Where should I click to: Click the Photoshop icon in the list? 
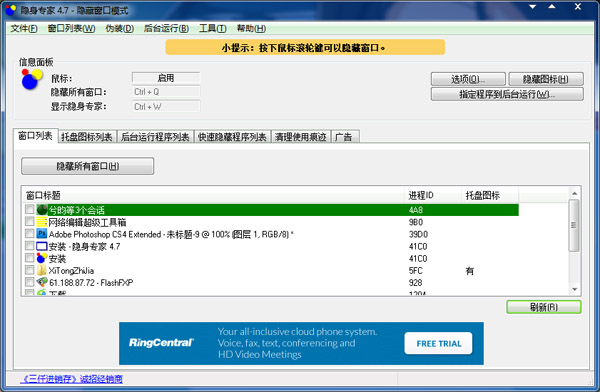tap(42, 234)
